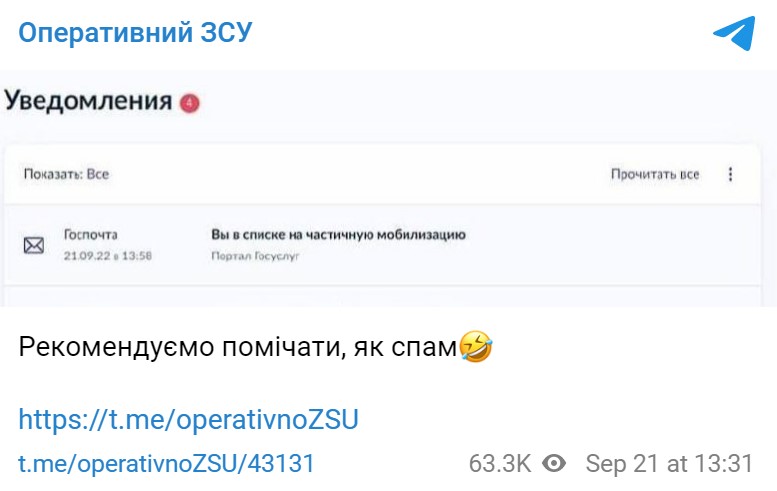Click the Telegram paper plane logo

[733, 33]
